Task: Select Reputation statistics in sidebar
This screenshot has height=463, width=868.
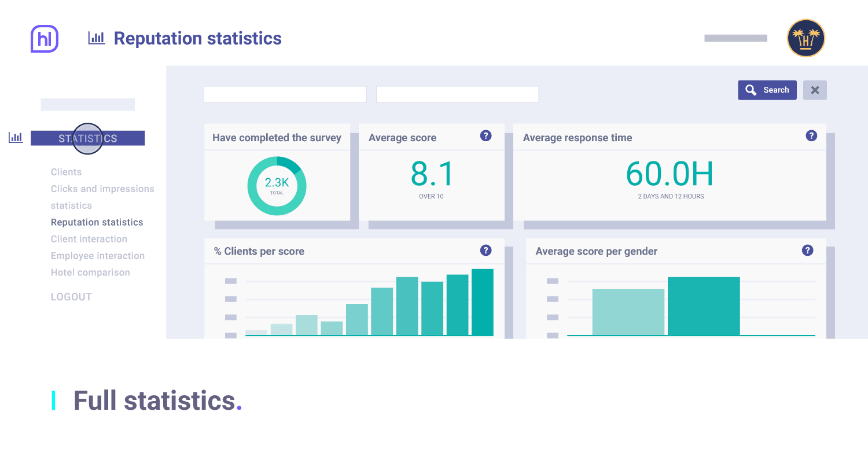Action: click(97, 222)
